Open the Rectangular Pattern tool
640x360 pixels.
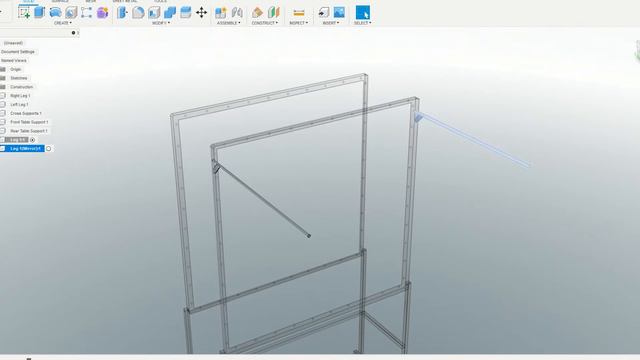click(x=87, y=13)
